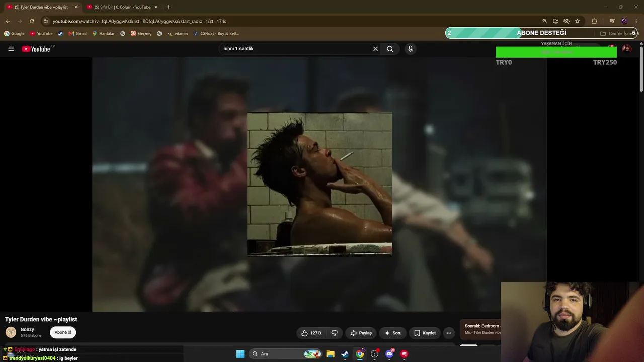The width and height of the screenshot is (644, 362).
Task: Click the video title Tyler Durden vibe ~playlist
Action: 41,319
